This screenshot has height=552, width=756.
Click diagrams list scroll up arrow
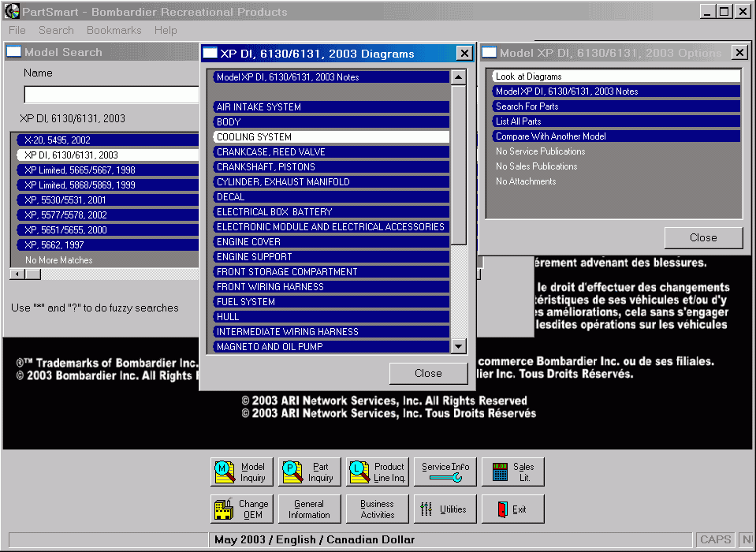click(x=458, y=77)
